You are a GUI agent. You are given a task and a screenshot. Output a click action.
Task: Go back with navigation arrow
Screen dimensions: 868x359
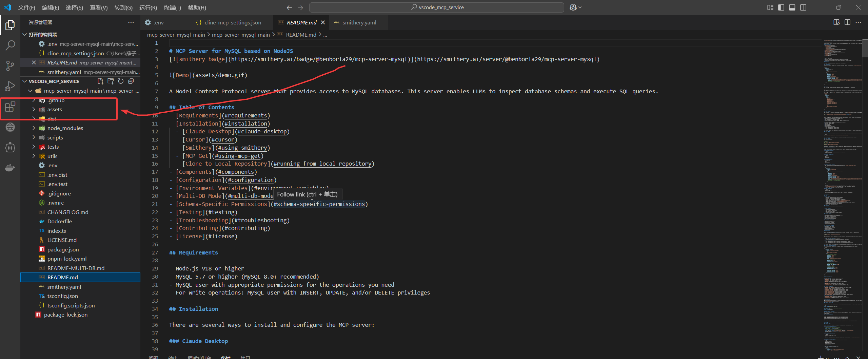point(289,7)
